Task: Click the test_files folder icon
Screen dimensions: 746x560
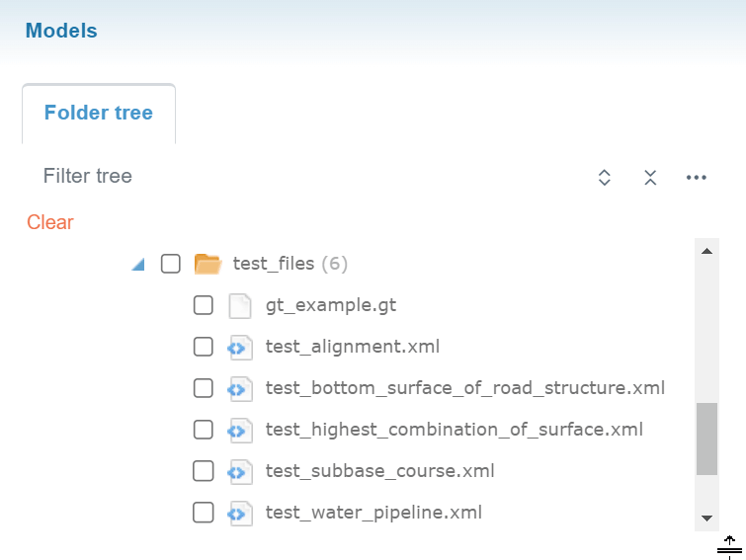Action: point(207,264)
